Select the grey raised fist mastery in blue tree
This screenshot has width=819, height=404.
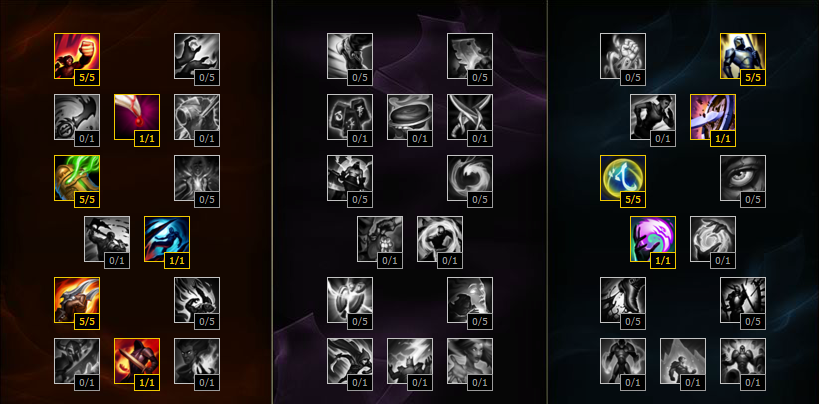coord(623,56)
